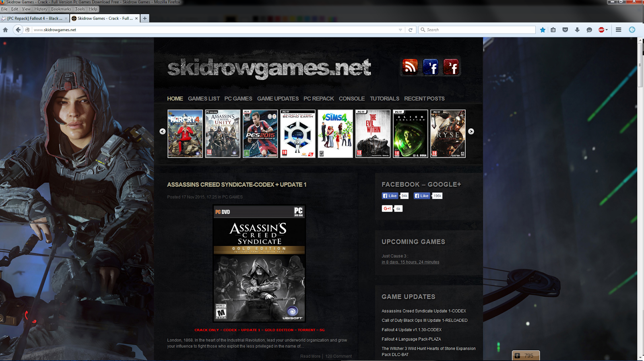This screenshot has width=644, height=361.
Task: Select the HOME navigation item
Action: [175, 99]
